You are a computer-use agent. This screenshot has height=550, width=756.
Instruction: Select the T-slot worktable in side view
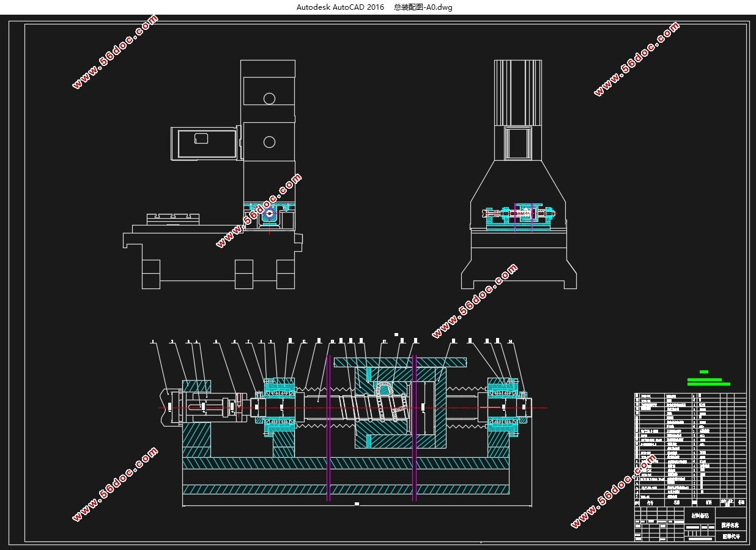(x=174, y=219)
